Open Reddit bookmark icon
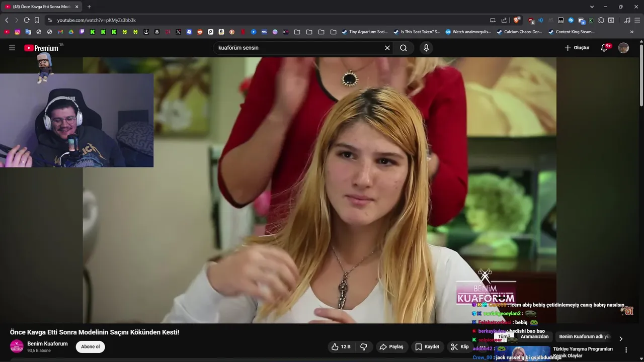This screenshot has width=644, height=362. 200,32
